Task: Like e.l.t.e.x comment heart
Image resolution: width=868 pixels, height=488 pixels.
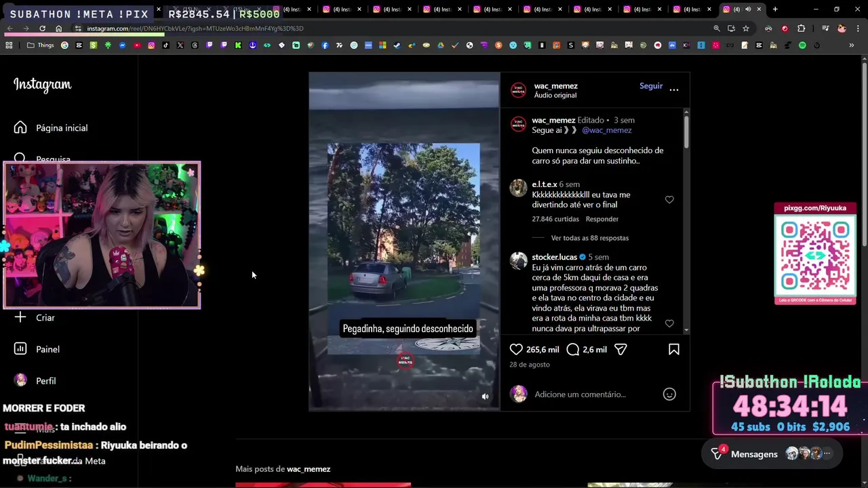Action: [669, 200]
